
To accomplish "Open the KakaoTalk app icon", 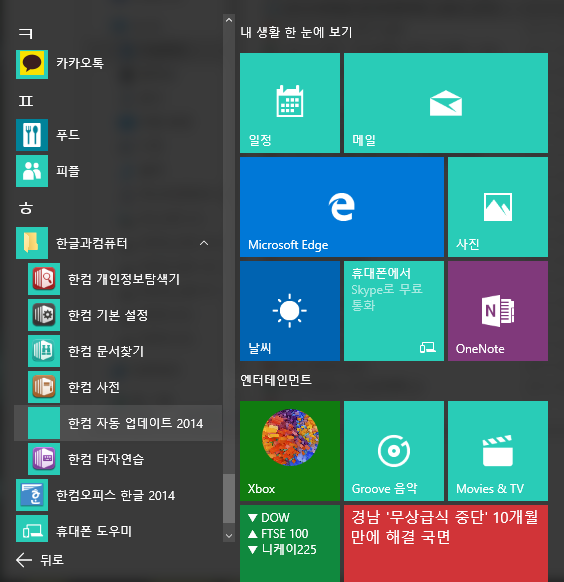I will point(32,64).
